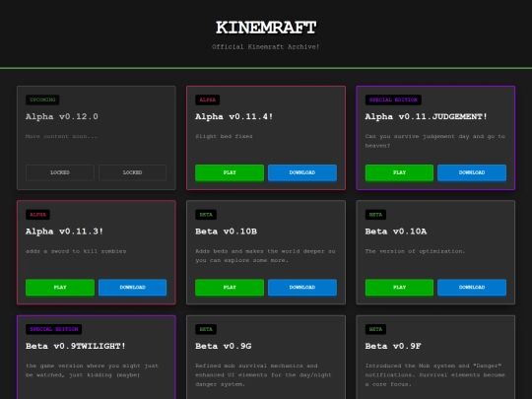Play Alpha v0.11.4
Viewport: 532px width, 399px height.
[230, 172]
